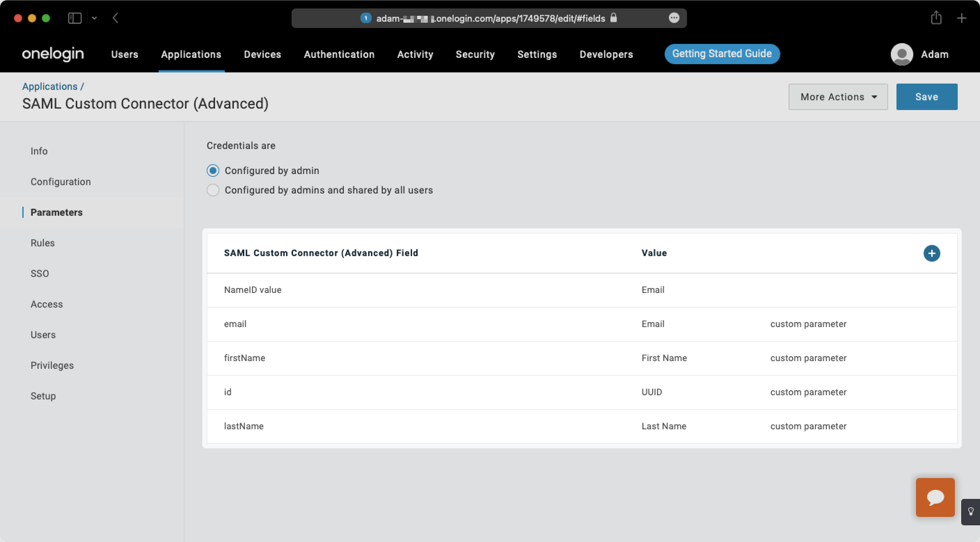Open the browser share menu
This screenshot has width=980, height=542.
(x=937, y=18)
